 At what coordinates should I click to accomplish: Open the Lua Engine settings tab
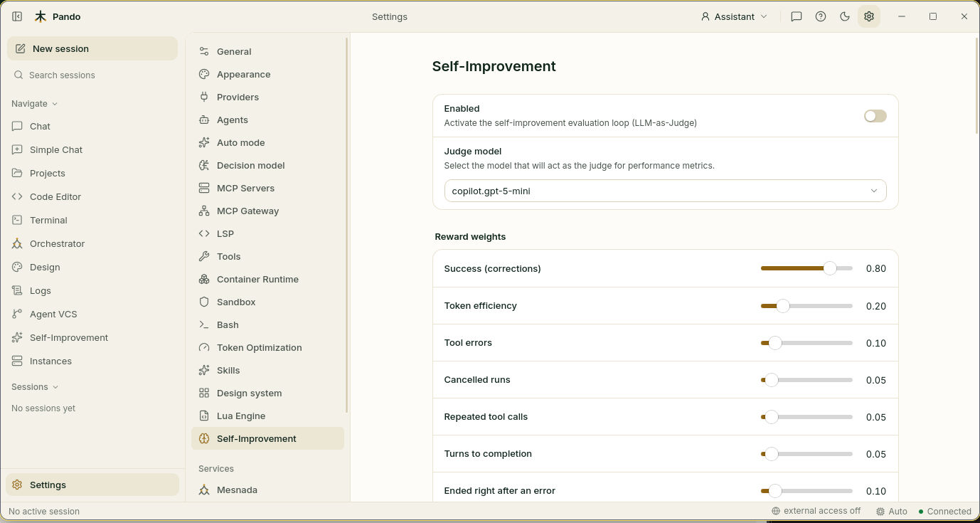[267, 416]
